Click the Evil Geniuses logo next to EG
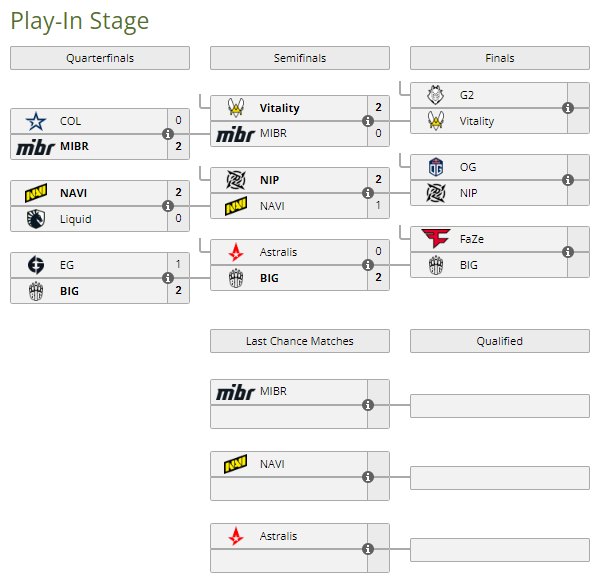The image size is (616, 576). (36, 265)
